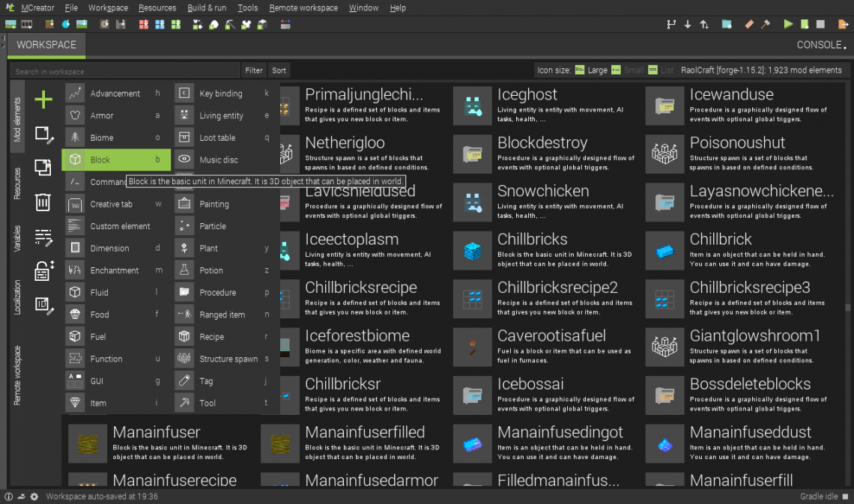Image resolution: width=854 pixels, height=504 pixels.
Task: Open the Remote workspace side tab
Action: tap(17, 375)
